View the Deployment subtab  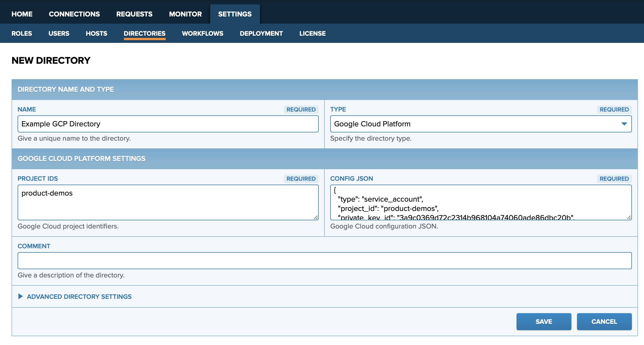(x=261, y=34)
